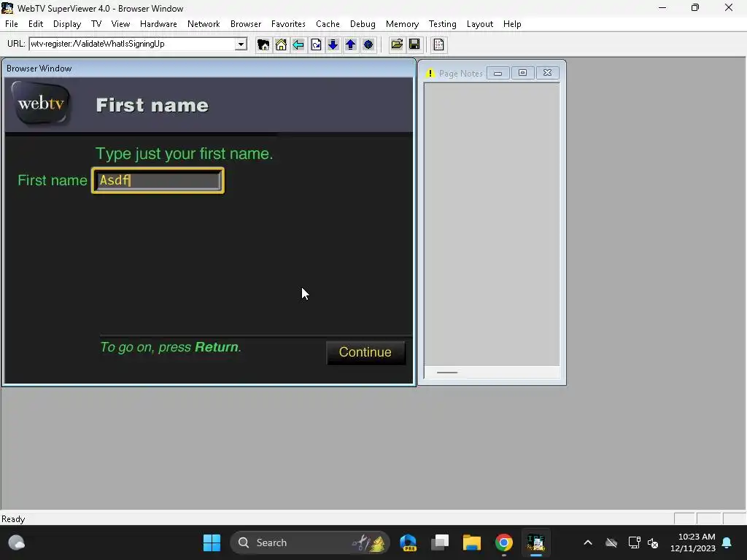Click into the URL address field

coord(133,44)
